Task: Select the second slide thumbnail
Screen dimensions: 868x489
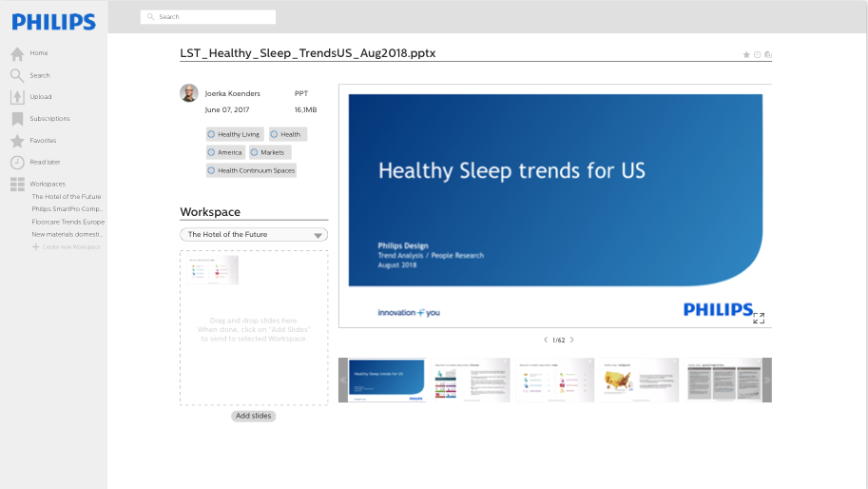Action: point(471,380)
